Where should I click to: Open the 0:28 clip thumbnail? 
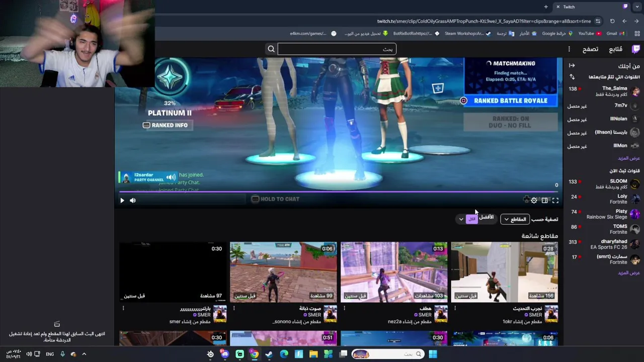coord(504,272)
